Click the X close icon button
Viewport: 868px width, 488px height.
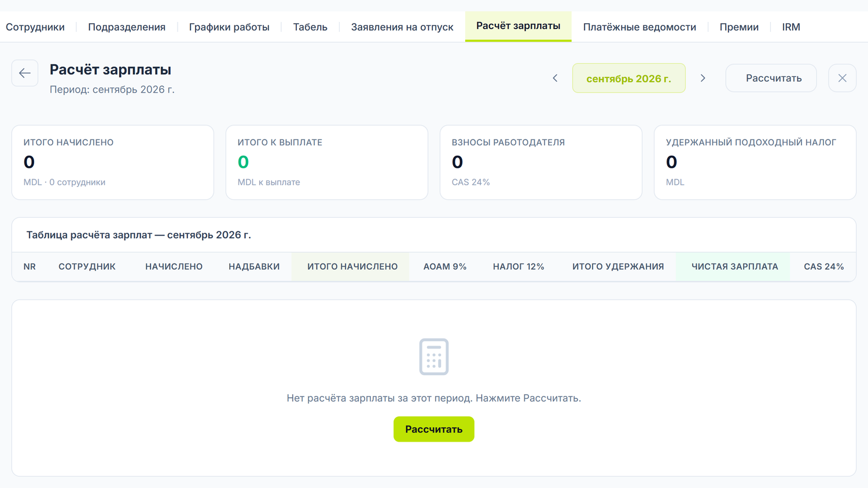click(842, 78)
